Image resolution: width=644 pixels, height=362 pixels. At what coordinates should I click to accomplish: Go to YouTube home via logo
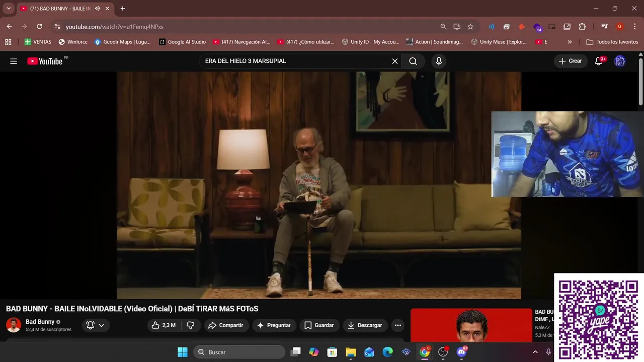pos(45,61)
